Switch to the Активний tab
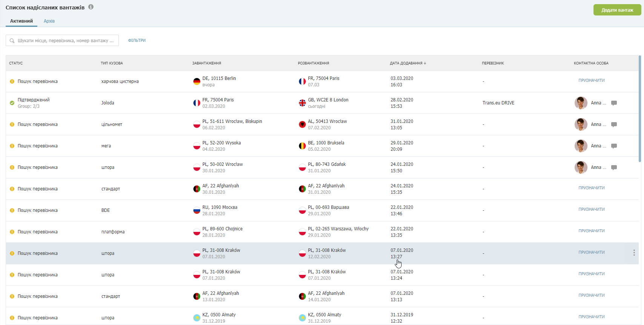Screen dimensions: 644x325 (x=21, y=21)
